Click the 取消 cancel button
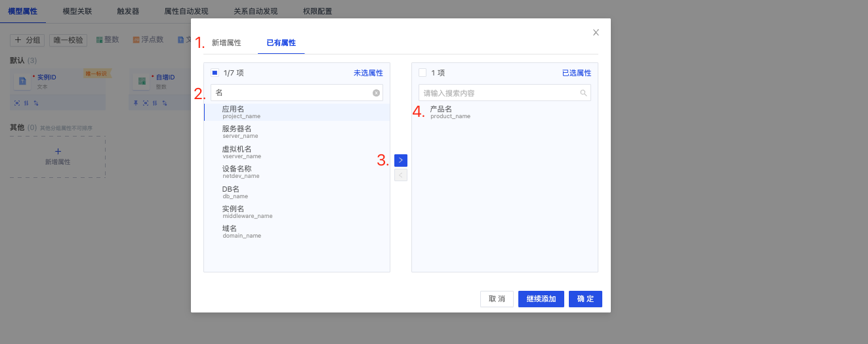This screenshot has width=868, height=344. click(497, 299)
